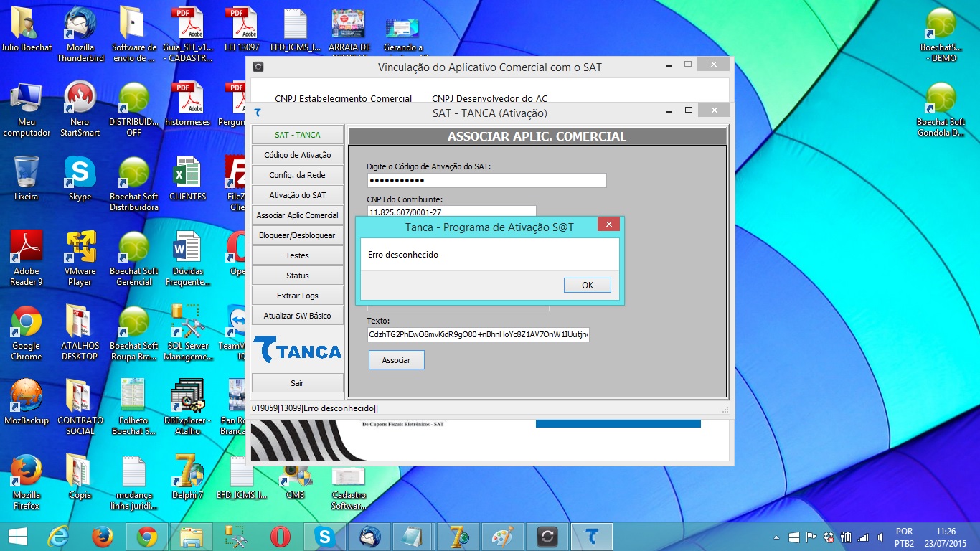
Task: Open LEI 13097 PDF on desktop
Action: click(x=242, y=30)
